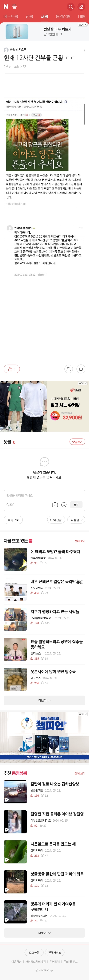Switch to the 동영상뿜 tab
Screen dimensions: 89x980
(63, 17)
